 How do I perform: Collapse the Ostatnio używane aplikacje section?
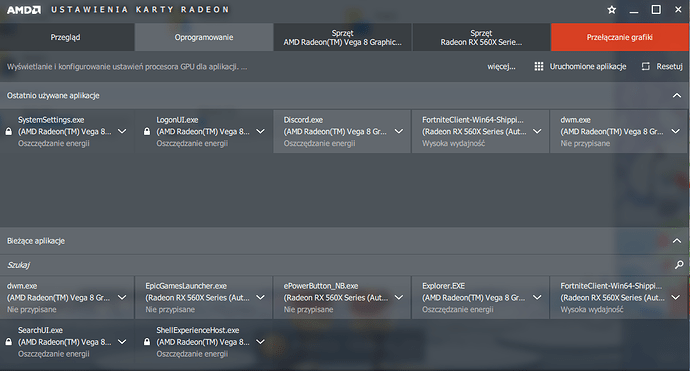(677, 96)
